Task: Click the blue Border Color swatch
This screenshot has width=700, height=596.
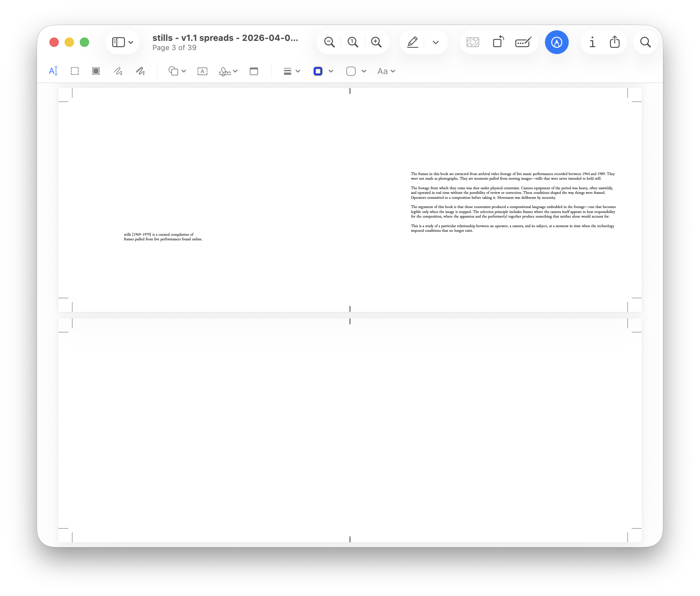Action: tap(318, 71)
